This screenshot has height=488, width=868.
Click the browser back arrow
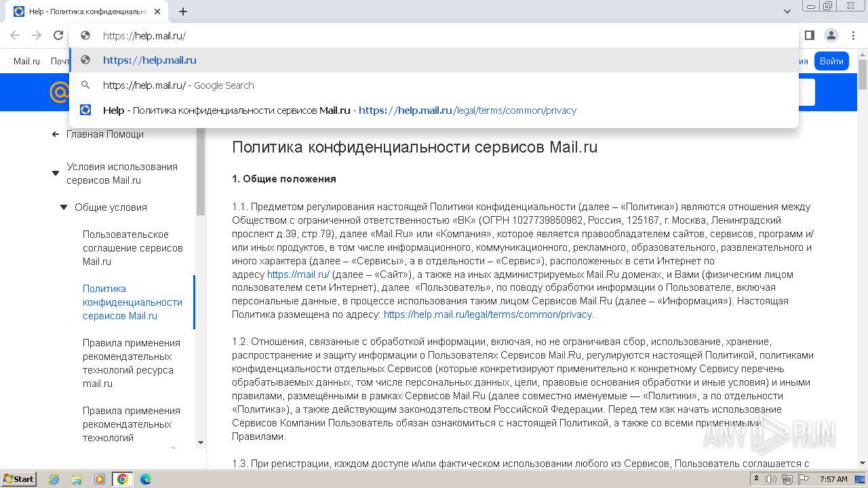tap(15, 36)
